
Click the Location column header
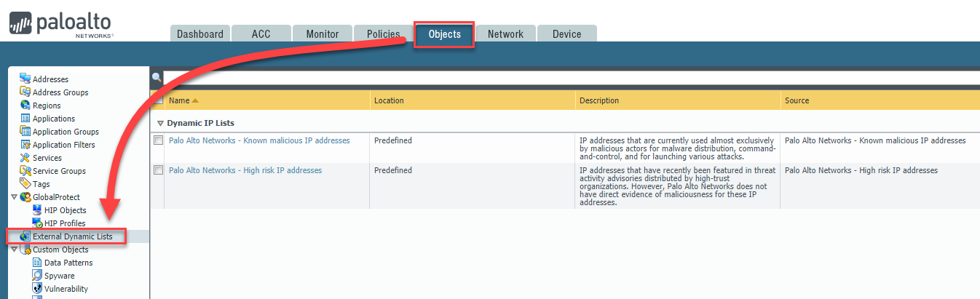[x=473, y=100]
